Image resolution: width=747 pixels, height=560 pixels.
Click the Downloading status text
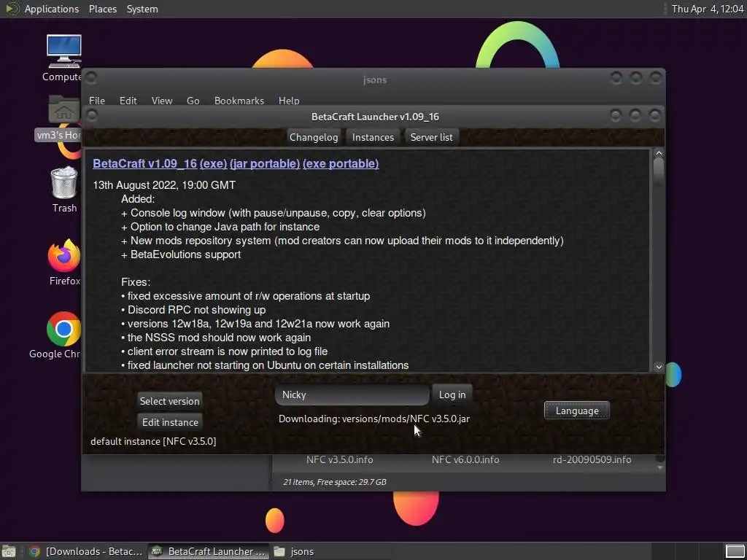[x=374, y=419]
